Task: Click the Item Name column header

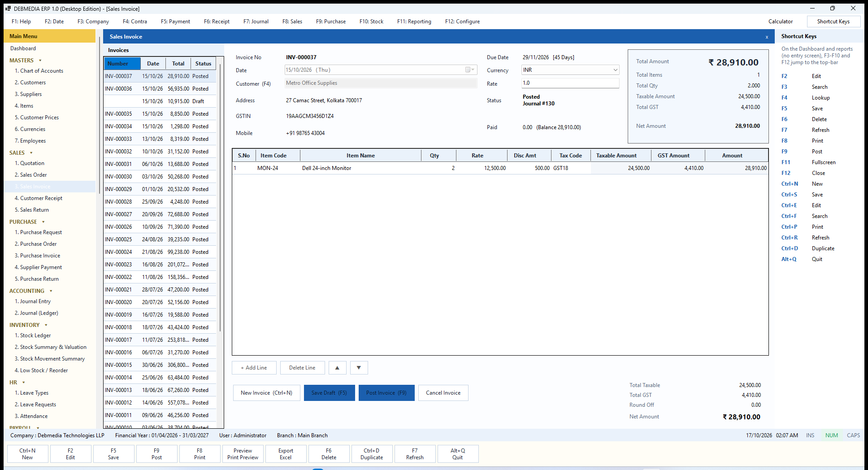Action: click(360, 156)
